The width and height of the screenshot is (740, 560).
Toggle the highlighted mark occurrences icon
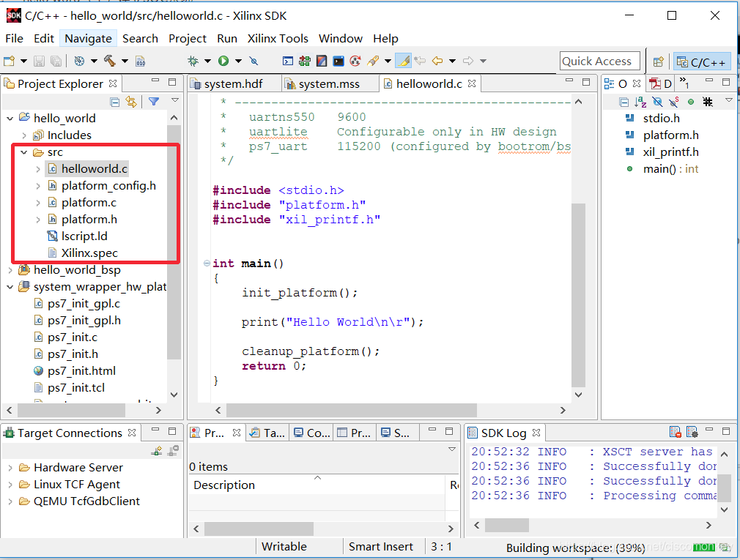tap(403, 60)
